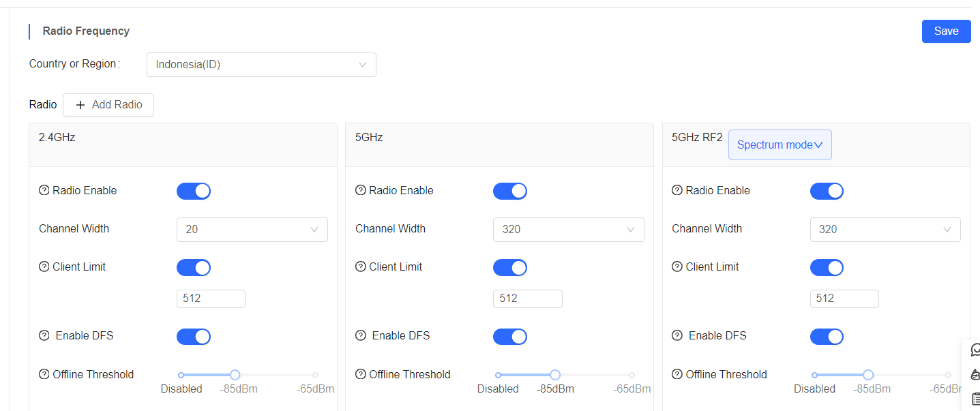
Task: Click the document icon on the floating sidebar
Action: click(975, 399)
